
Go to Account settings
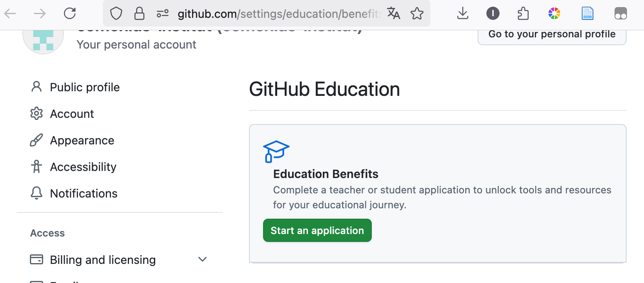point(72,114)
